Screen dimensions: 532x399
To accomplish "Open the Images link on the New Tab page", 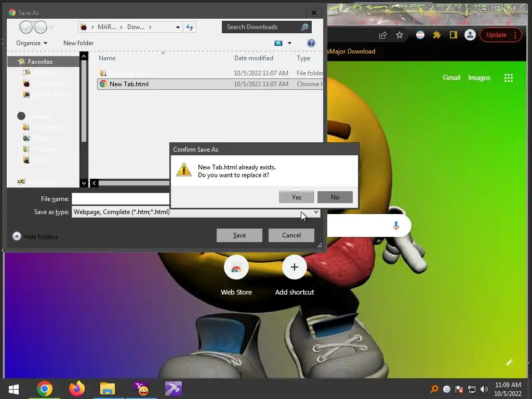I will pyautogui.click(x=478, y=78).
